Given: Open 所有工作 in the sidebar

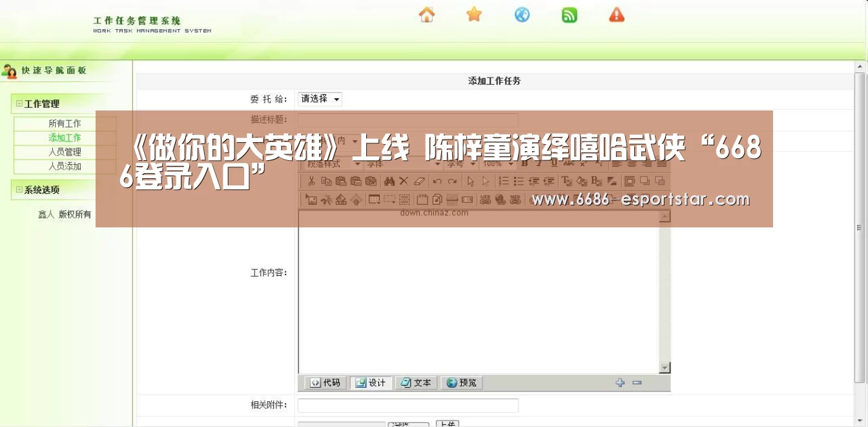Looking at the screenshot, I should [x=65, y=123].
